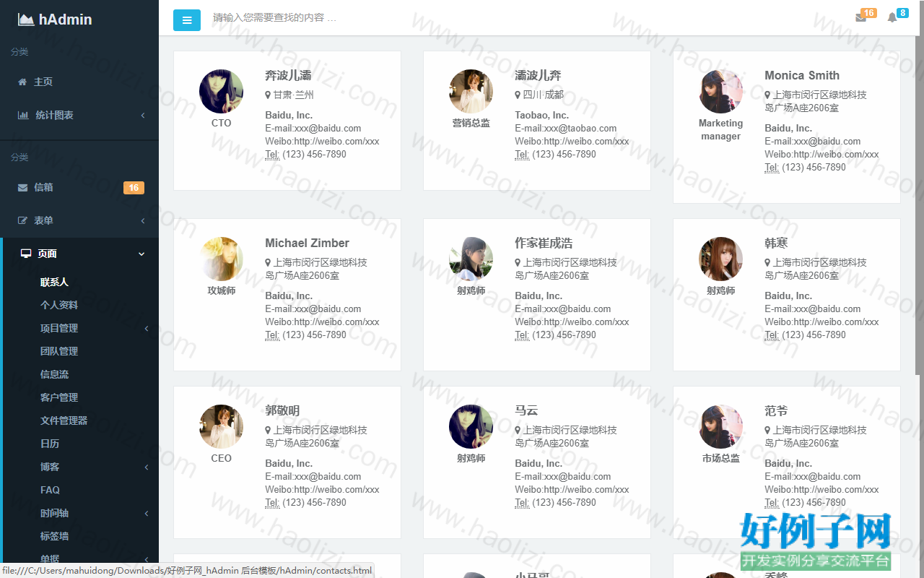Click the hAdmin logo icon
The width and height of the screenshot is (924, 578).
point(26,20)
